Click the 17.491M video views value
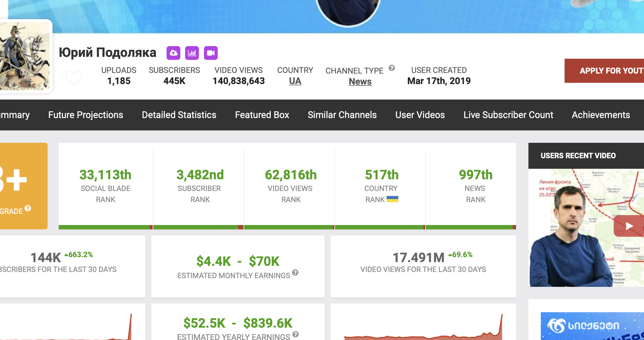The image size is (644, 340). (x=418, y=257)
